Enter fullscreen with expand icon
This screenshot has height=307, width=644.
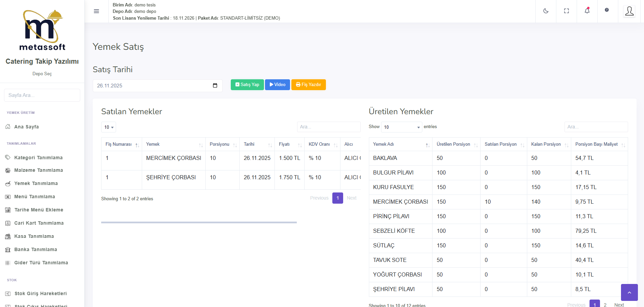tap(566, 11)
